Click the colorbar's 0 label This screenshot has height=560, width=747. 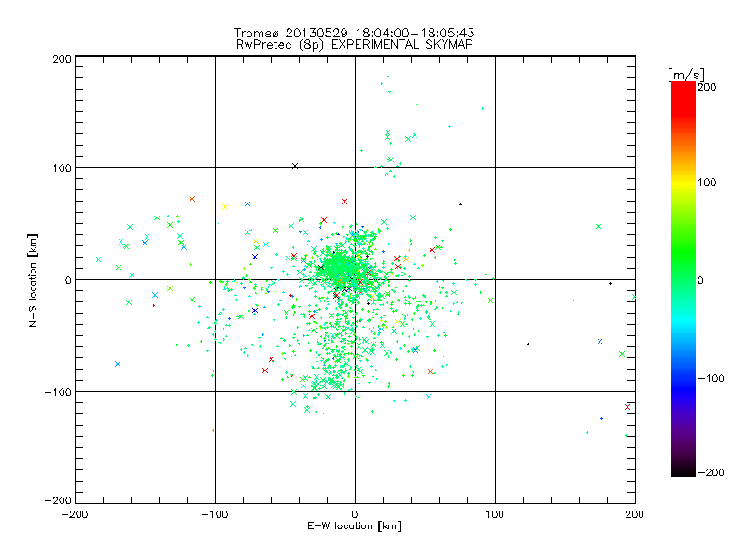700,280
